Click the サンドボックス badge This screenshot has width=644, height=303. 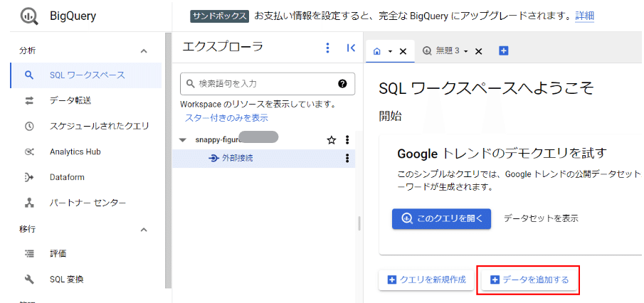point(220,16)
